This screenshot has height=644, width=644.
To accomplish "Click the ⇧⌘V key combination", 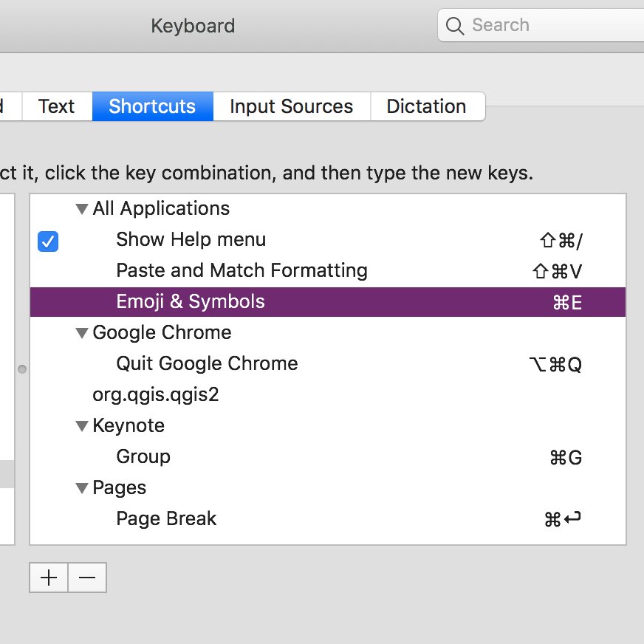I will (558, 272).
